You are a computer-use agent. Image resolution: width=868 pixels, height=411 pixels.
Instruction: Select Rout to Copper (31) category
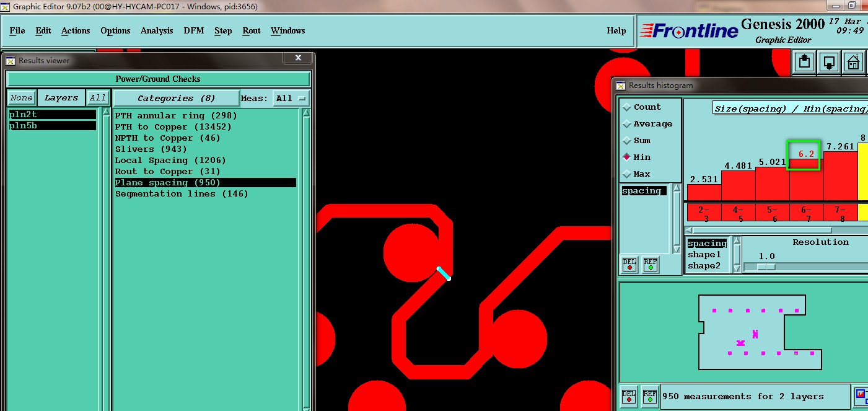(168, 171)
